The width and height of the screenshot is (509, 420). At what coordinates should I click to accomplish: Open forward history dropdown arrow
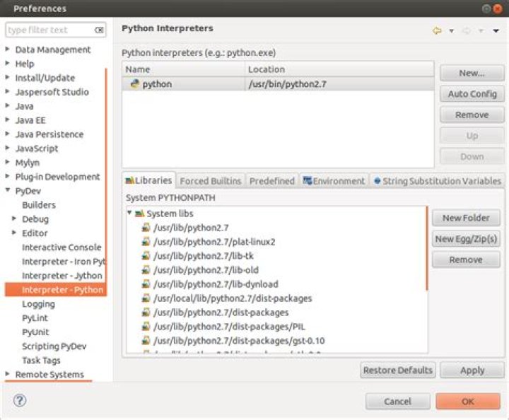pyautogui.click(x=481, y=31)
